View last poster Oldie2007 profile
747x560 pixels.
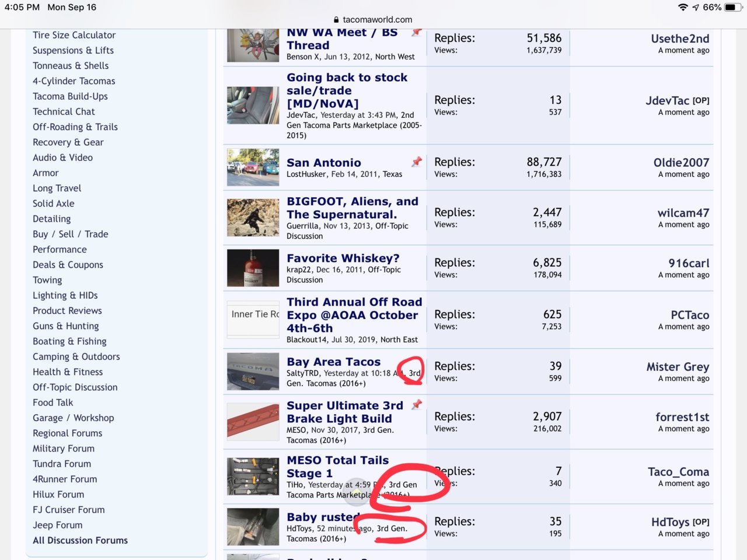(681, 163)
